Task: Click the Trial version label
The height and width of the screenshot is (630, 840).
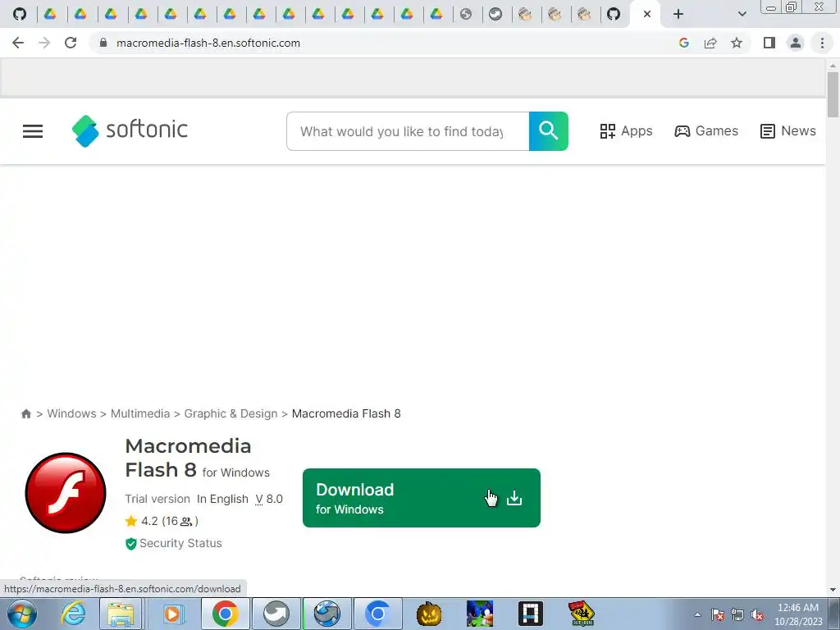Action: pyautogui.click(x=157, y=499)
